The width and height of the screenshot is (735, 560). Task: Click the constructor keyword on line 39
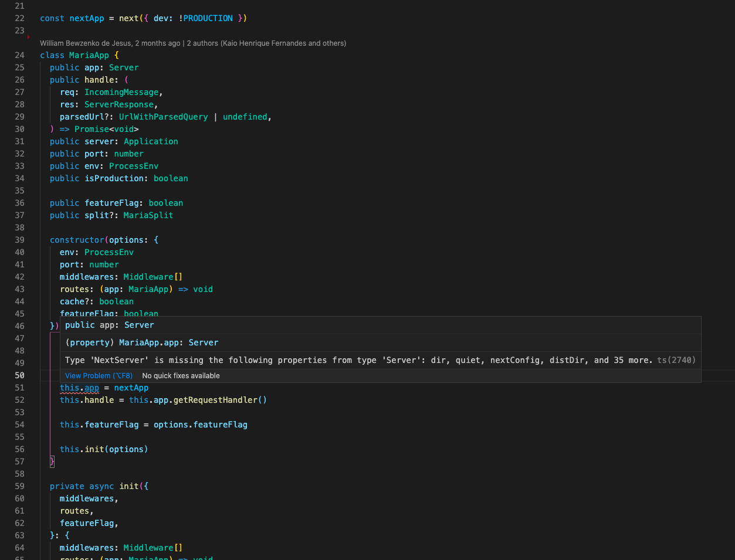[77, 240]
